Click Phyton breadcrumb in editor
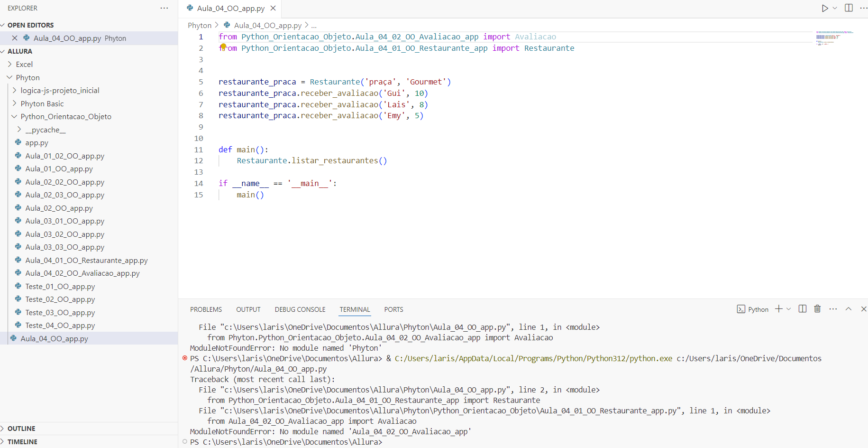This screenshot has height=448, width=868. pos(200,25)
